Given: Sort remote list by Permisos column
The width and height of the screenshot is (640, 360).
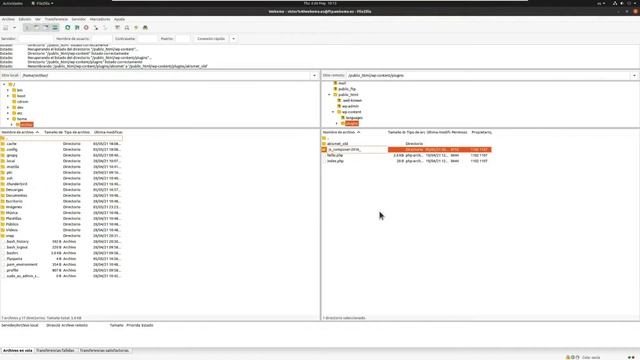Looking at the screenshot, I should click(459, 132).
